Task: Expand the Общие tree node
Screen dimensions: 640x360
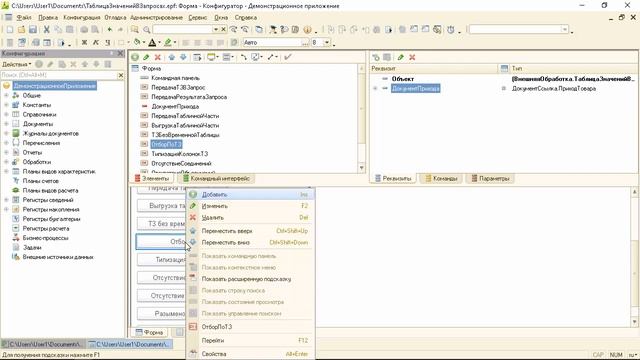Action: coord(6,96)
